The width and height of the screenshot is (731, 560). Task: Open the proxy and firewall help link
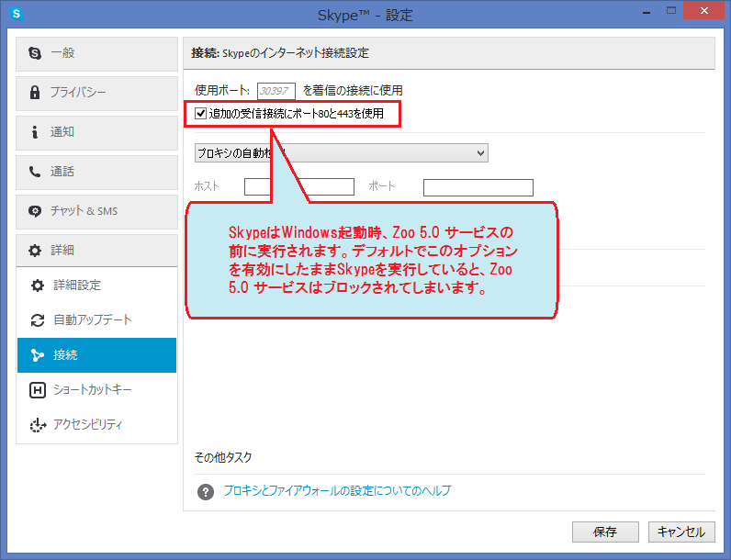tap(338, 490)
